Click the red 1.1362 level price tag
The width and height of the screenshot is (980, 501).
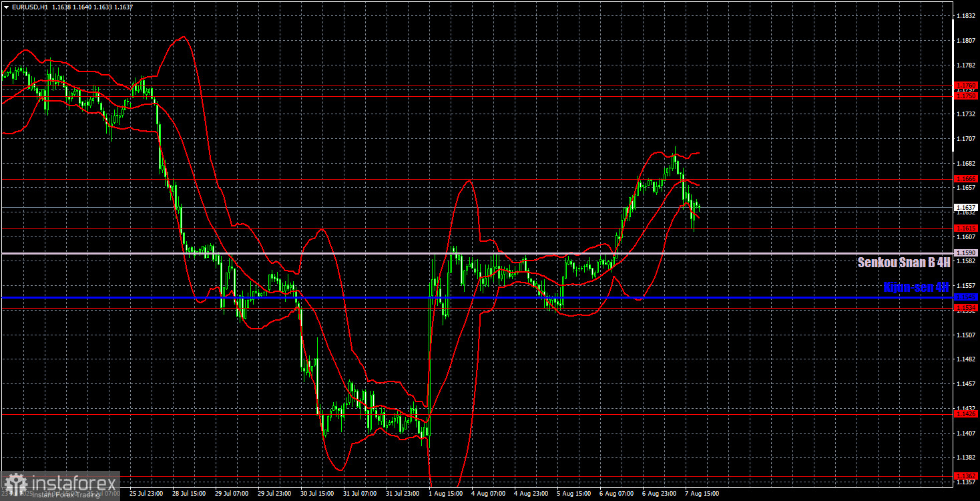966,476
